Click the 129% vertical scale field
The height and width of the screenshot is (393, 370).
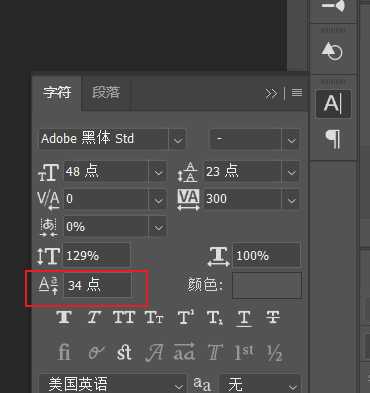[96, 256]
